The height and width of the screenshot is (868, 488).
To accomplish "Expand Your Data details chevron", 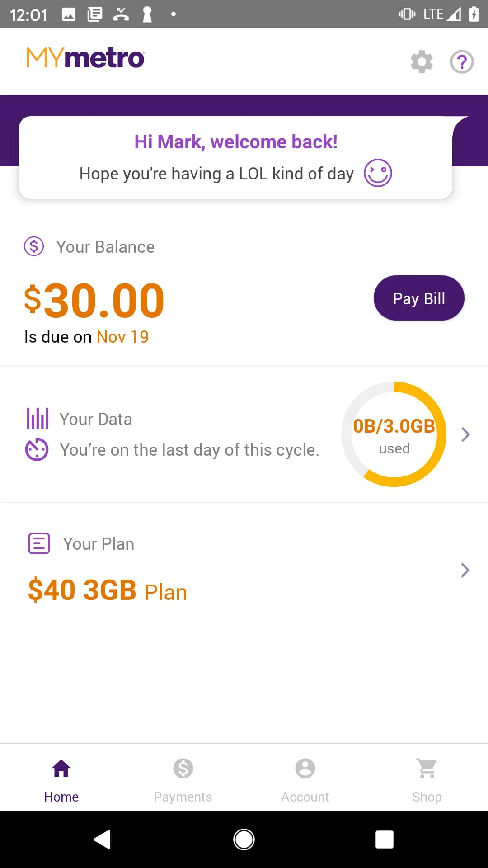I will click(465, 434).
